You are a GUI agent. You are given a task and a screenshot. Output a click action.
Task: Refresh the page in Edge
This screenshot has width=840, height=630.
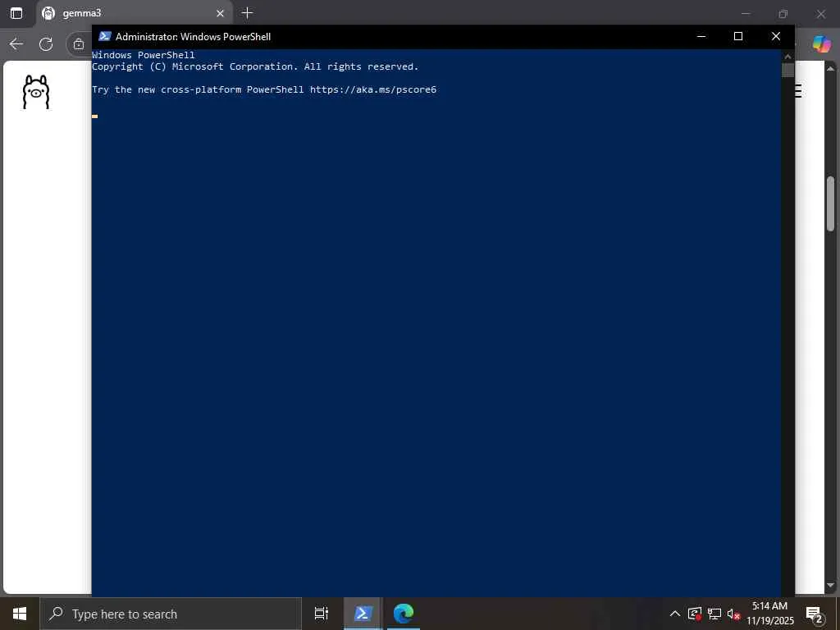point(46,44)
